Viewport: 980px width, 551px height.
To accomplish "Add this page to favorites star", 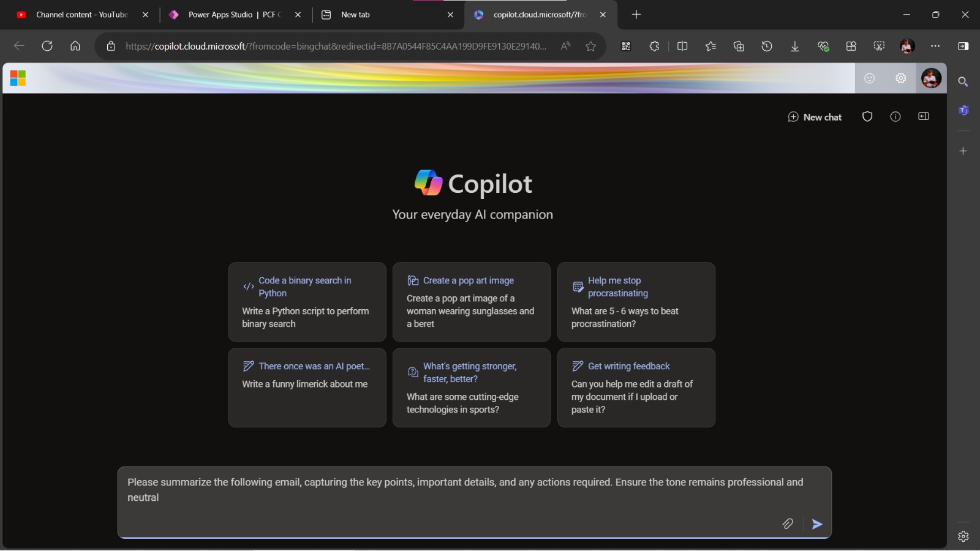I will click(590, 46).
